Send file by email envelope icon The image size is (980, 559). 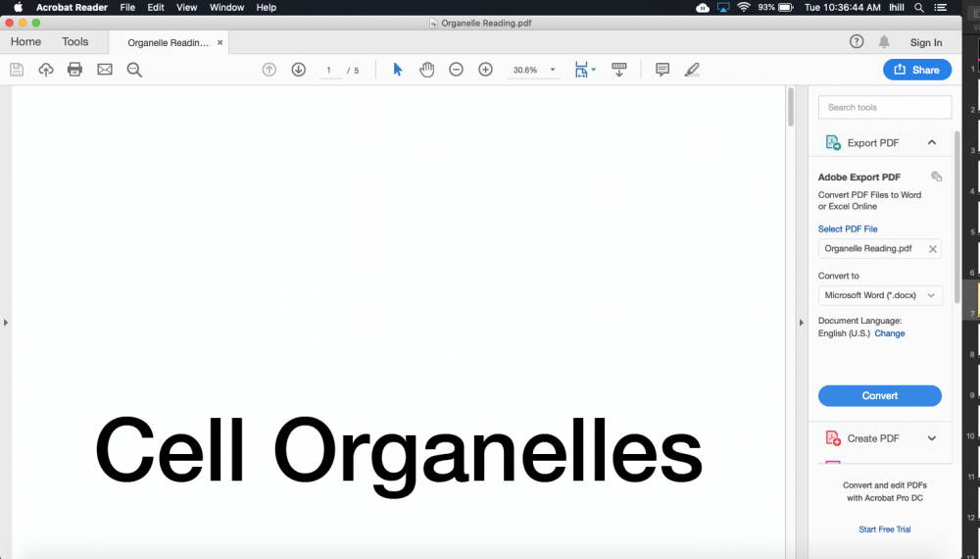point(105,70)
